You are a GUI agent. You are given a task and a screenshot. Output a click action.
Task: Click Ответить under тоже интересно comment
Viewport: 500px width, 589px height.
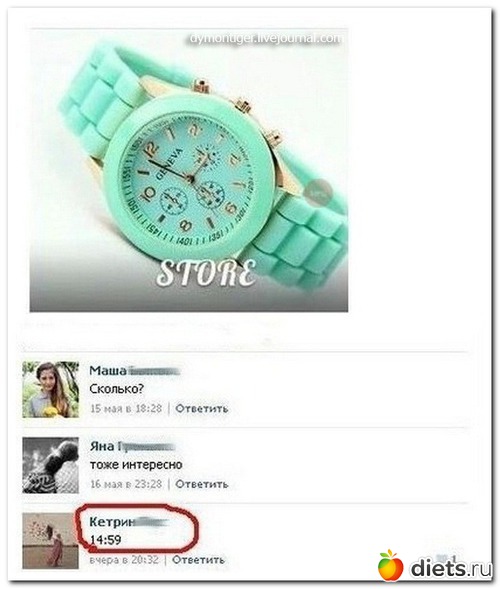pos(202,484)
